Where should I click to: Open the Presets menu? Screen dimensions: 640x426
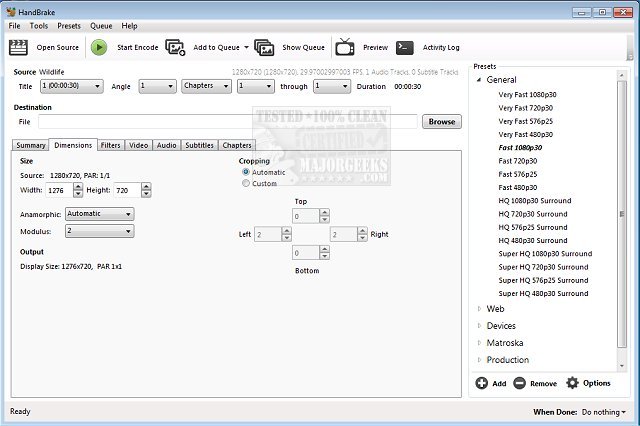click(69, 25)
